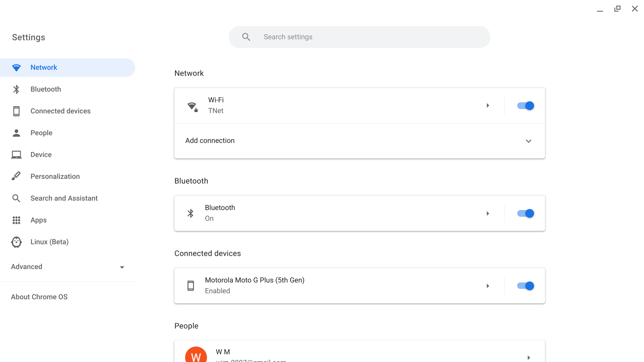
Task: Click the Linux (Beta) penguin icon
Action: (x=16, y=242)
